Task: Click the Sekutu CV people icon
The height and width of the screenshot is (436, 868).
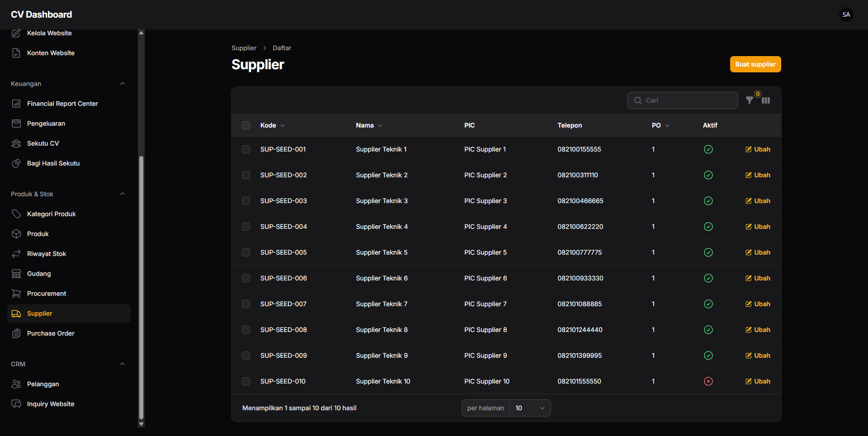Action: pyautogui.click(x=16, y=143)
